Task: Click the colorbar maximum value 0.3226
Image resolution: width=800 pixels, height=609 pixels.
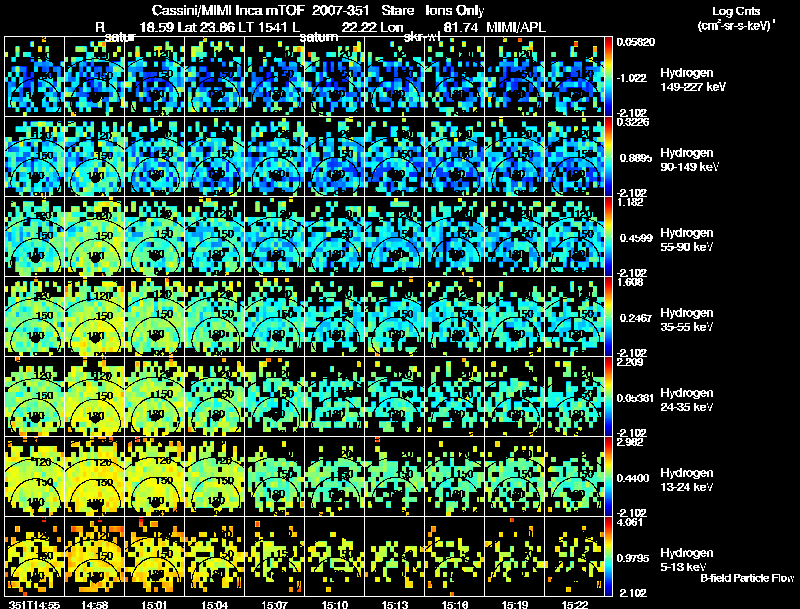Action: (x=633, y=122)
